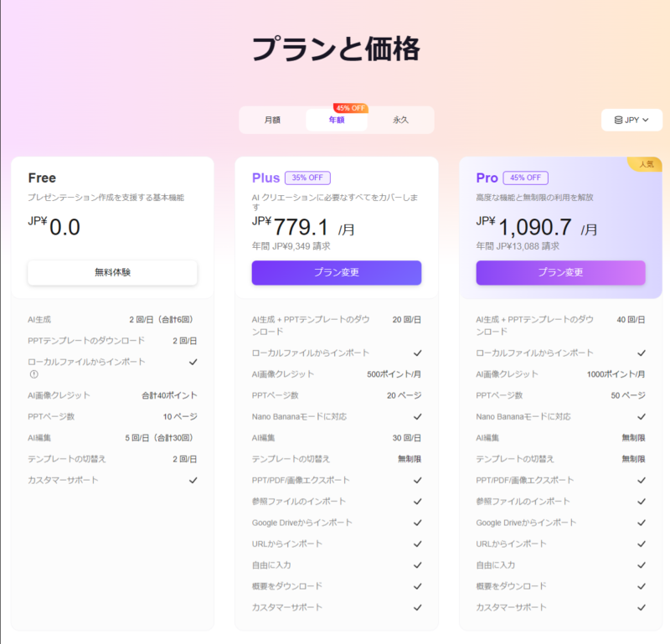Click Pro plan 概要をダウンロード checkmark
The image size is (670, 644).
point(642,586)
